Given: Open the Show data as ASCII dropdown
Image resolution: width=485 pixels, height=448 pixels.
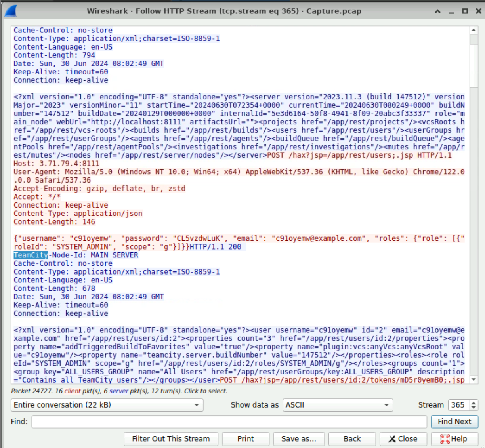Looking at the screenshot, I should (x=338, y=405).
